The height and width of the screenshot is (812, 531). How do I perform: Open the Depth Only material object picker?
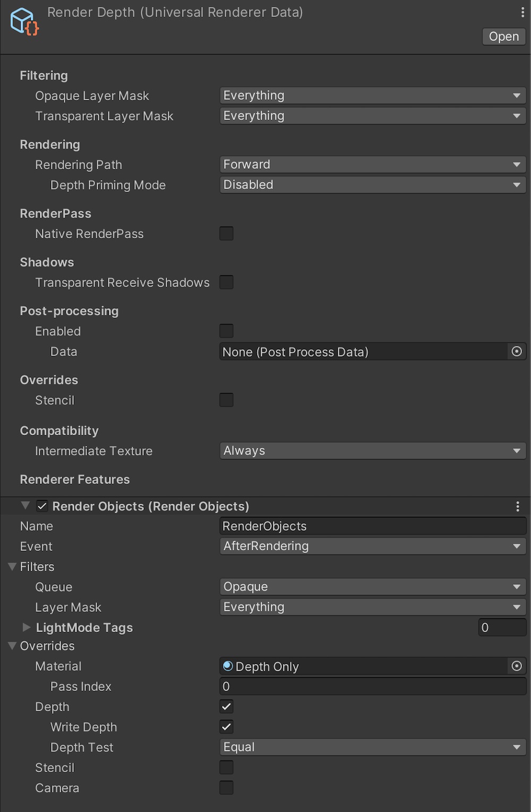point(516,666)
